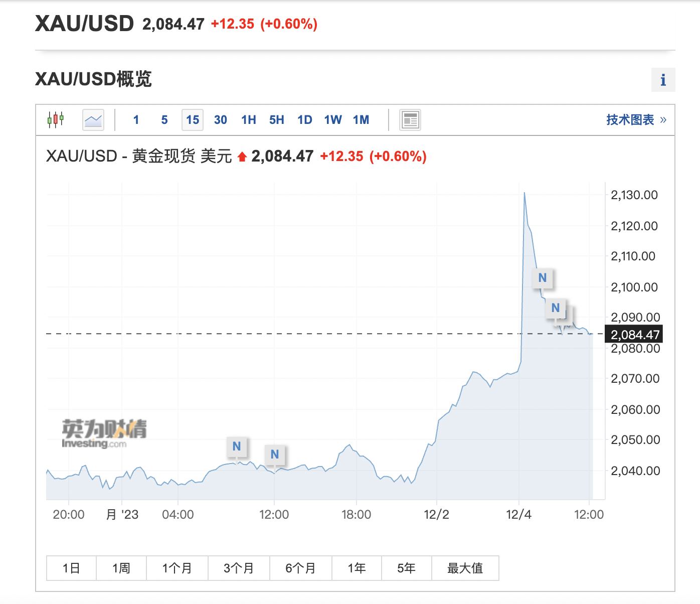Switch to the 1-minute interval
The width and height of the screenshot is (700, 604).
point(136,120)
